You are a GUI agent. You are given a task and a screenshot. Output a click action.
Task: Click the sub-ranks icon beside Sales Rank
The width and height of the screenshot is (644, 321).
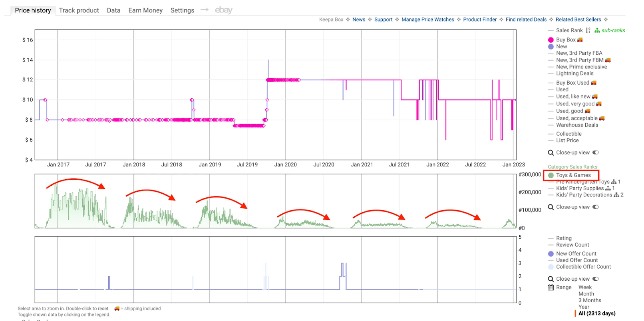coord(597,31)
